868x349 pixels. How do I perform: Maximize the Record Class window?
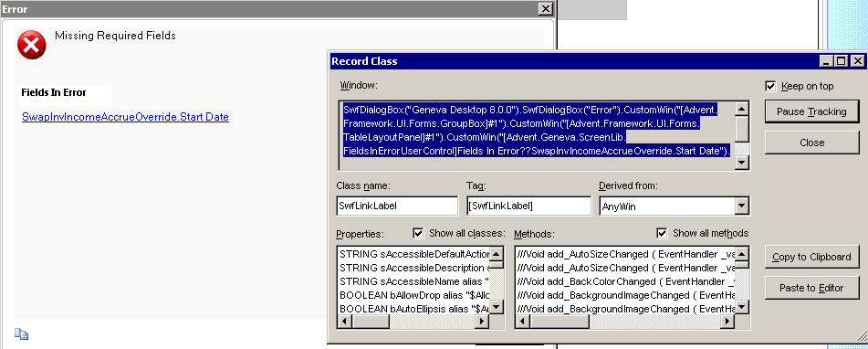click(841, 61)
